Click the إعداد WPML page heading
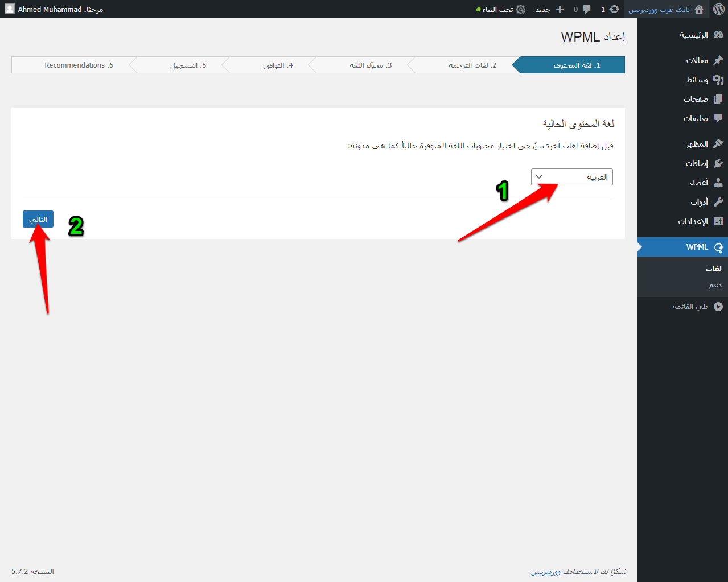The width and height of the screenshot is (728, 582). (x=593, y=37)
